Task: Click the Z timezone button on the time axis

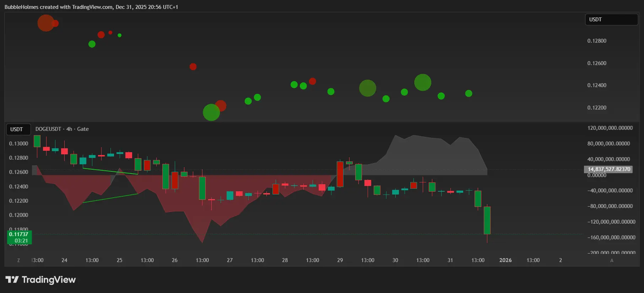Action: (18, 260)
